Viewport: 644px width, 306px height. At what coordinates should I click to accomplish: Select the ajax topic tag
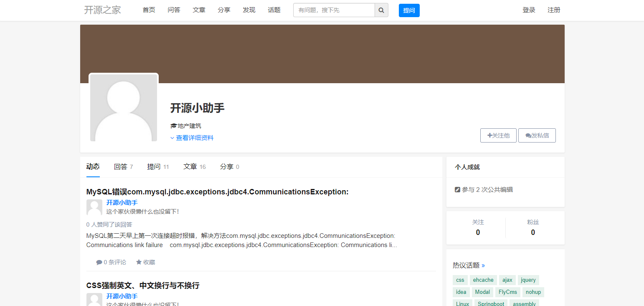507,280
